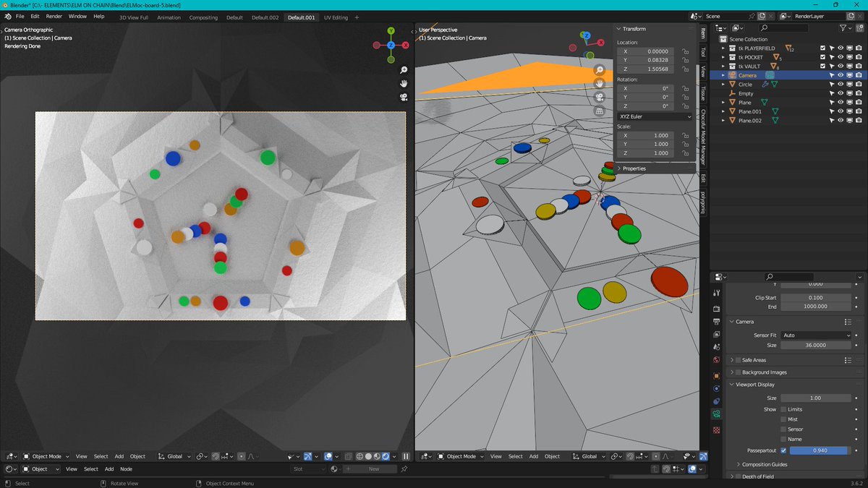
Task: Click Add in right viewport header
Action: pyautogui.click(x=533, y=456)
